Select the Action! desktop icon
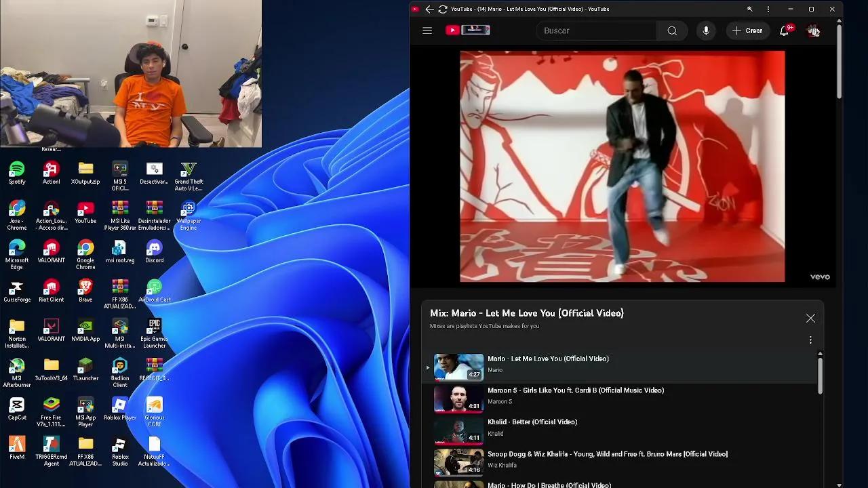Viewport: 868px width, 488px height. (x=51, y=174)
